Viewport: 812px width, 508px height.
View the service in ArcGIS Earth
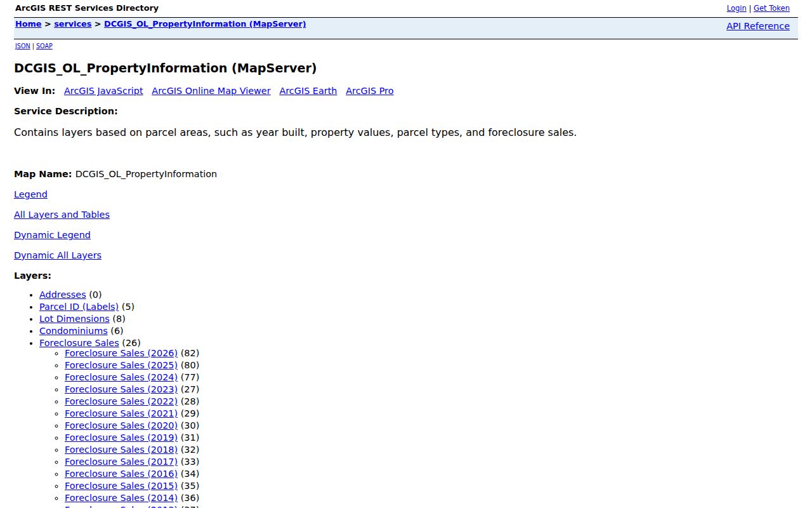[308, 91]
